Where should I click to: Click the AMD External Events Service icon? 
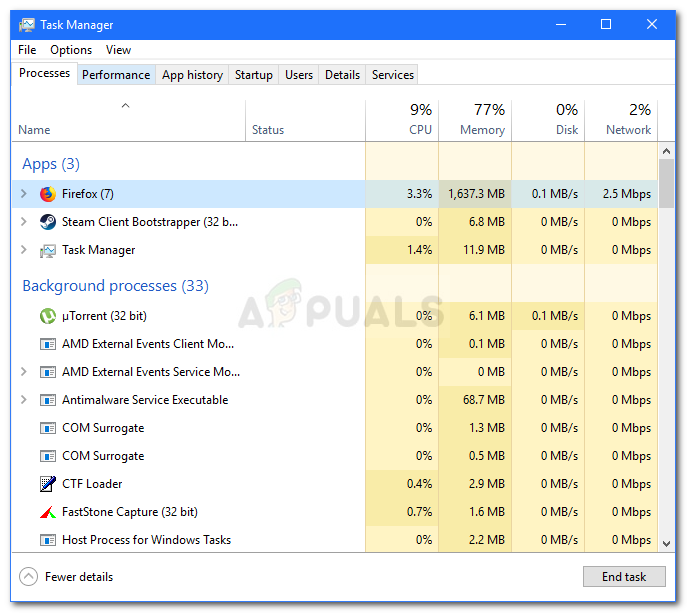coord(48,372)
